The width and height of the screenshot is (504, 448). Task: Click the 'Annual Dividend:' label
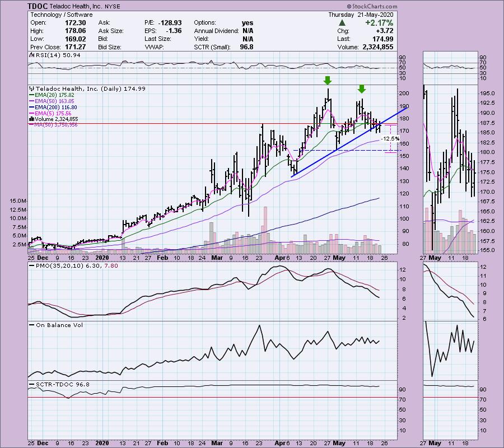coord(216,31)
